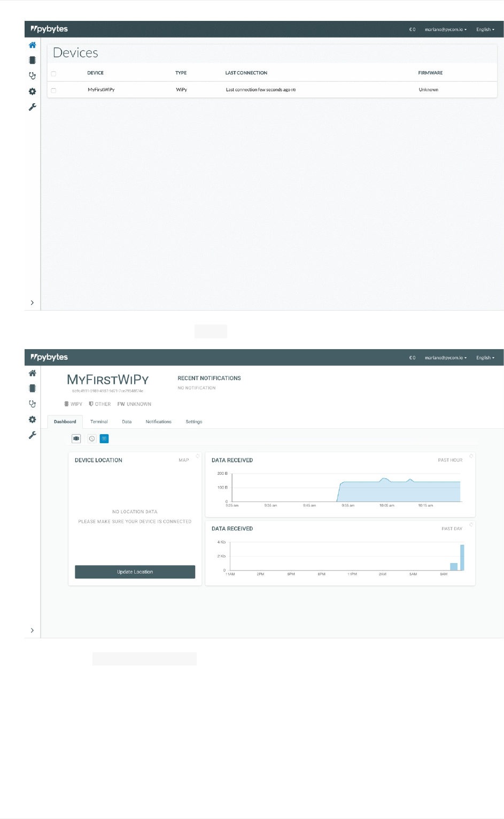Click the FW UNKNOWN label
The width and height of the screenshot is (504, 819).
pyautogui.click(x=134, y=404)
